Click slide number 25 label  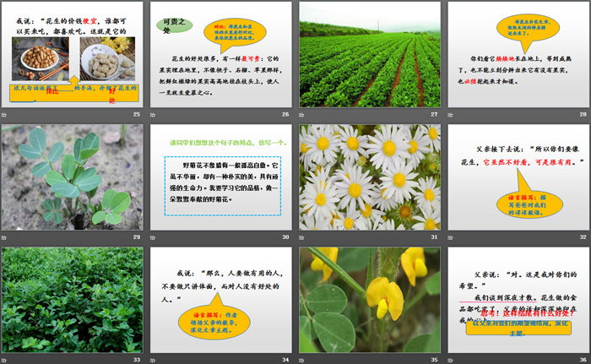(137, 114)
